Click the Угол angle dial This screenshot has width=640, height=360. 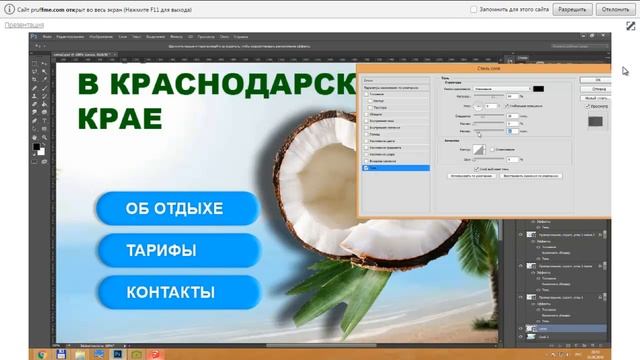[478, 107]
